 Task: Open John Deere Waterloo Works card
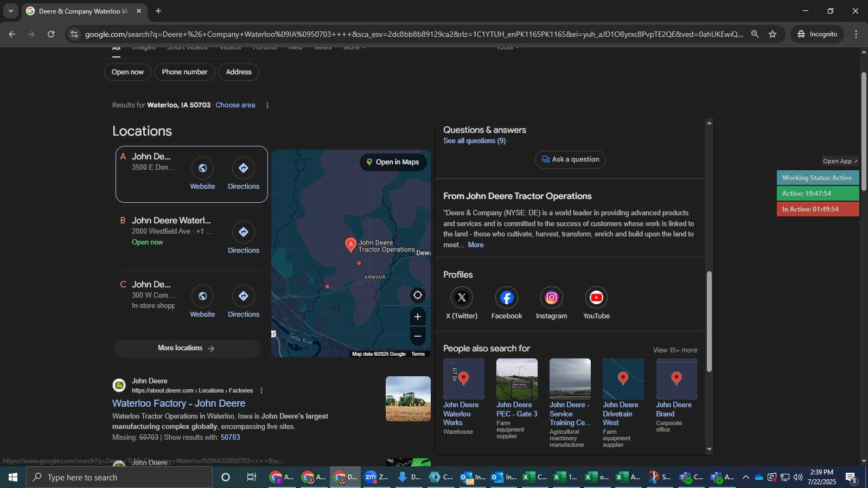[463, 397]
